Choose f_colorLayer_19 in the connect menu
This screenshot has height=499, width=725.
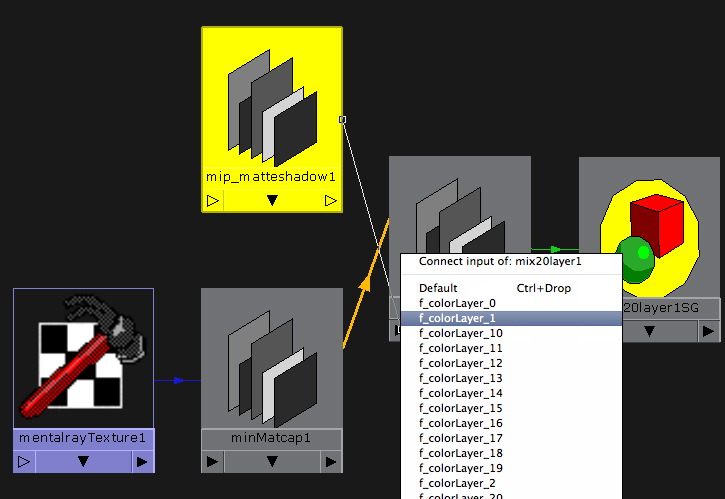[x=511, y=468]
